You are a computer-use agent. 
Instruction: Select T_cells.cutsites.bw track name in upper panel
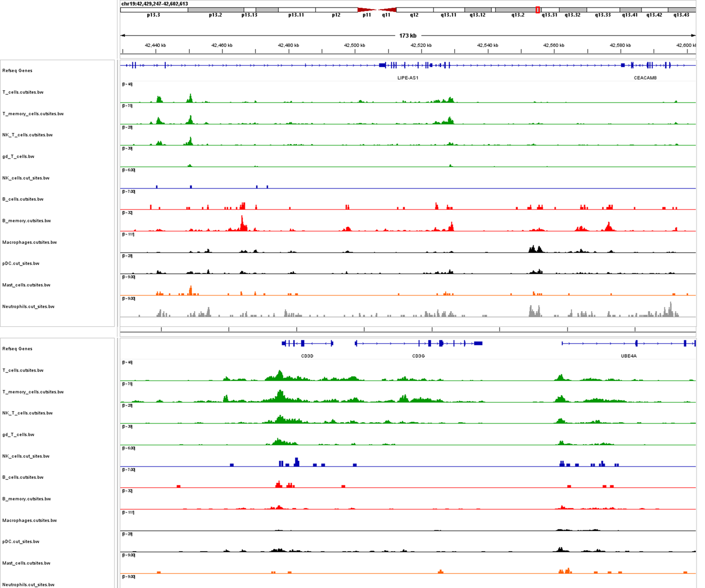pyautogui.click(x=23, y=92)
